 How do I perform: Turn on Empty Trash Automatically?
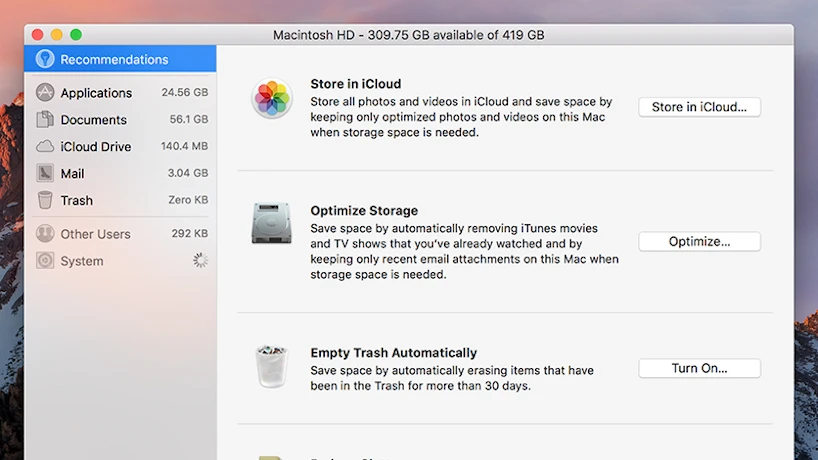click(x=699, y=368)
